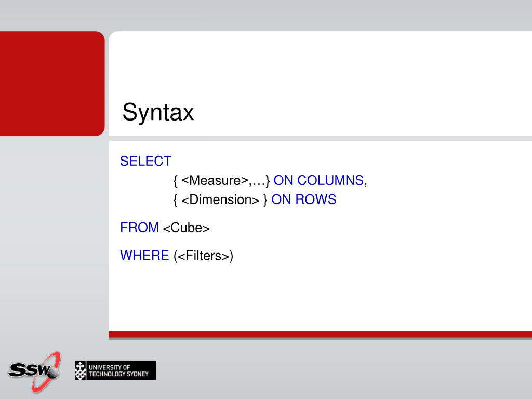Click the <Dimension> placeholder text
532x399 pixels.
220,200
